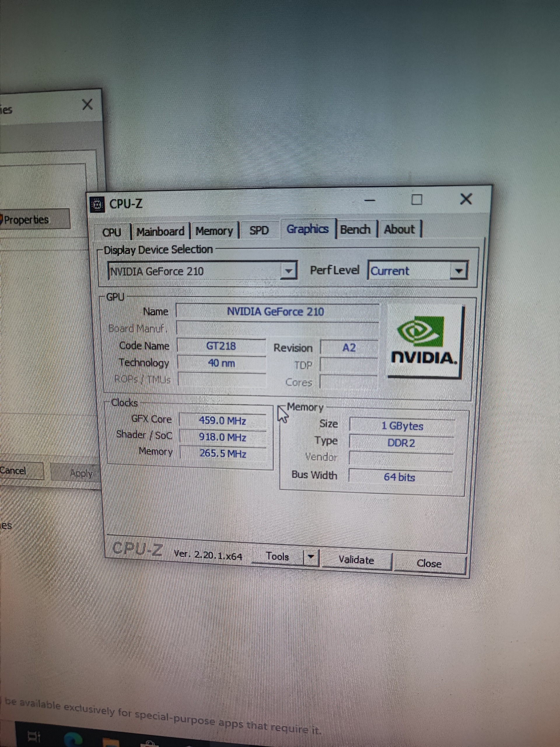The height and width of the screenshot is (747, 560).
Task: Click the Revision value A2
Action: coord(349,348)
